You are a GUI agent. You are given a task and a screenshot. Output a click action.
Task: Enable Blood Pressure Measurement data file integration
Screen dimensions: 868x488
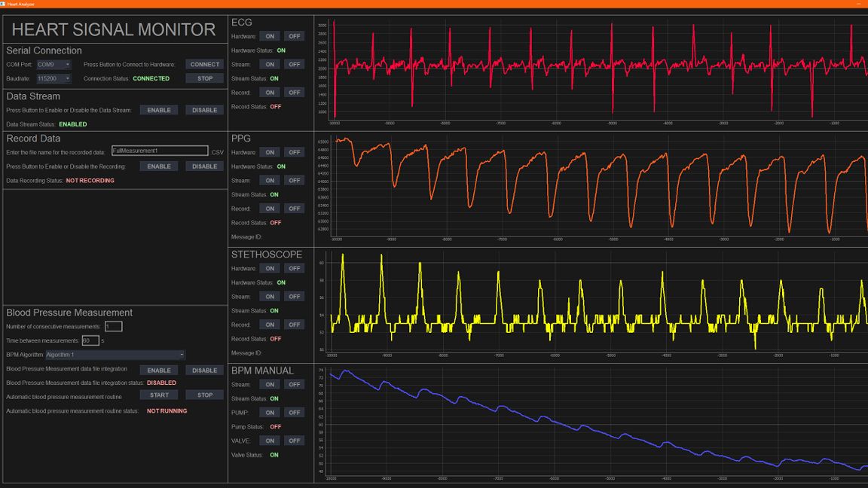click(159, 370)
